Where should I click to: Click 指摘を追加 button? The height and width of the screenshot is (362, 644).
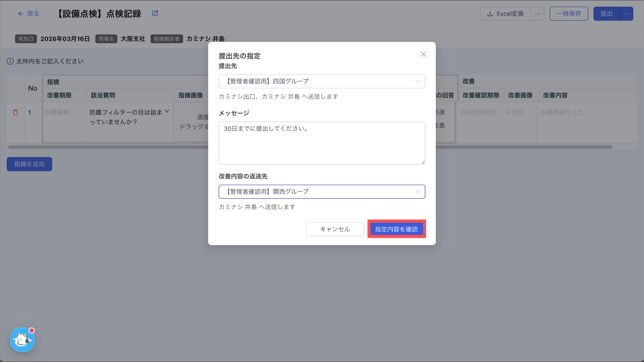(x=29, y=164)
